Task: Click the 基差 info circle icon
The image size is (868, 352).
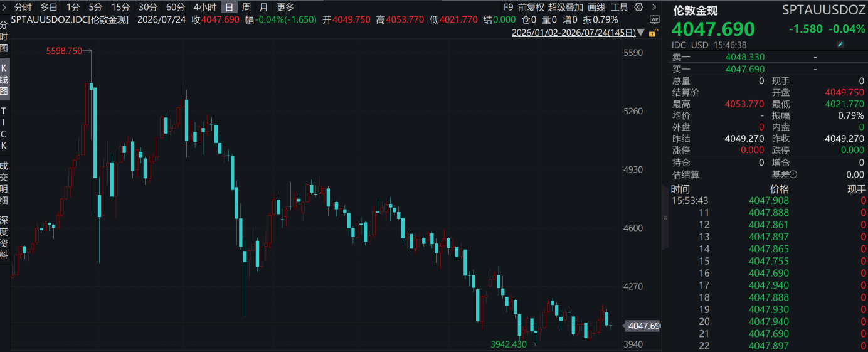Action: click(793, 174)
